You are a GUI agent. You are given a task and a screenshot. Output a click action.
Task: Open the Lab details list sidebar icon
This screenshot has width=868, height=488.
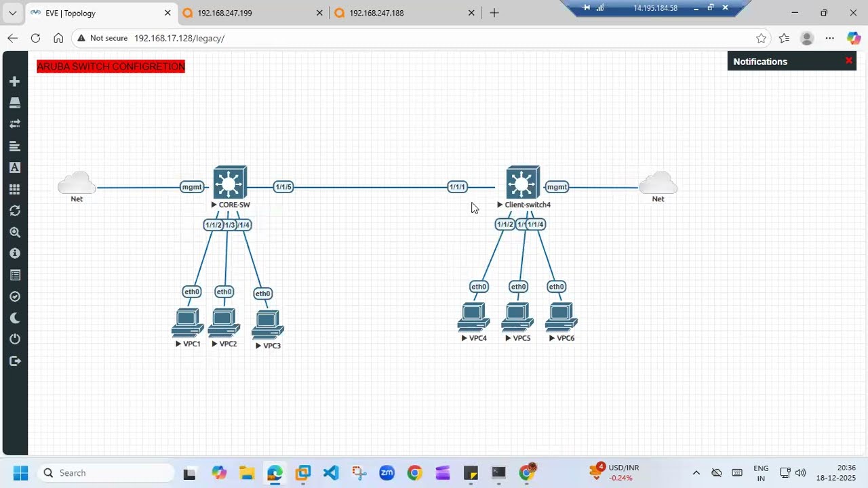click(14, 275)
